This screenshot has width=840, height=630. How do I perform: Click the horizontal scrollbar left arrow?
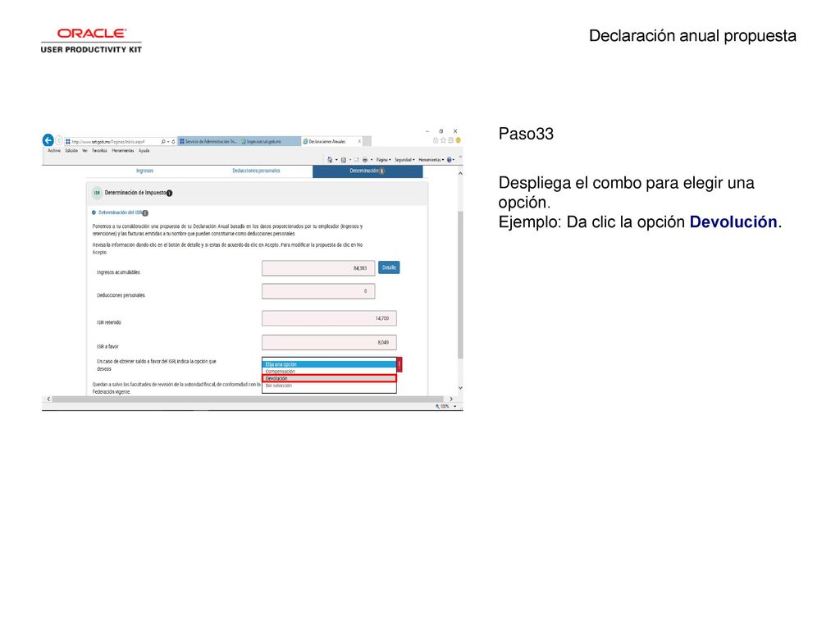48,399
